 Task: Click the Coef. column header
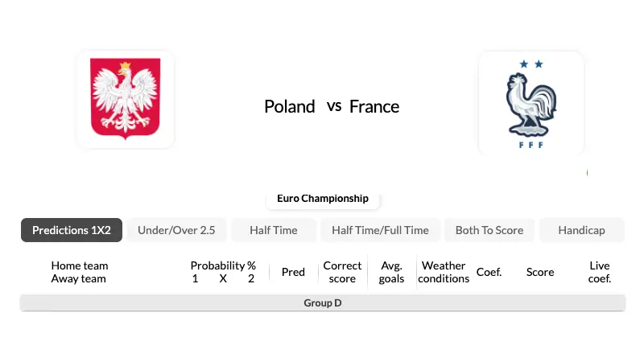[x=489, y=272]
